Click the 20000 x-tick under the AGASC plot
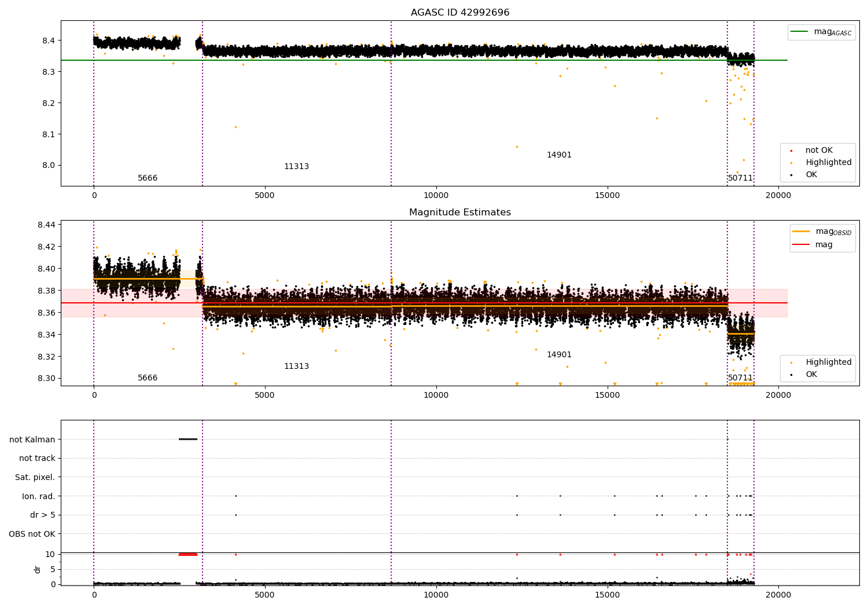Viewport: 868px width, 608px height. tap(778, 196)
